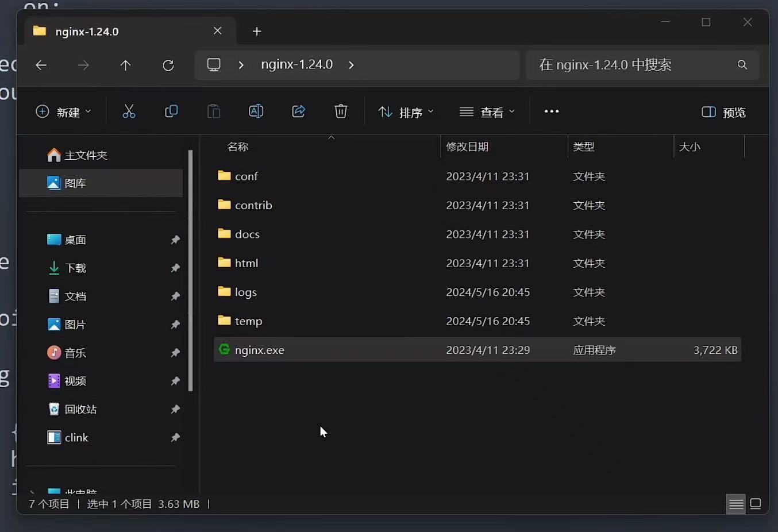Open the 新建 dropdown menu
The width and height of the screenshot is (778, 532).
pyautogui.click(x=63, y=112)
